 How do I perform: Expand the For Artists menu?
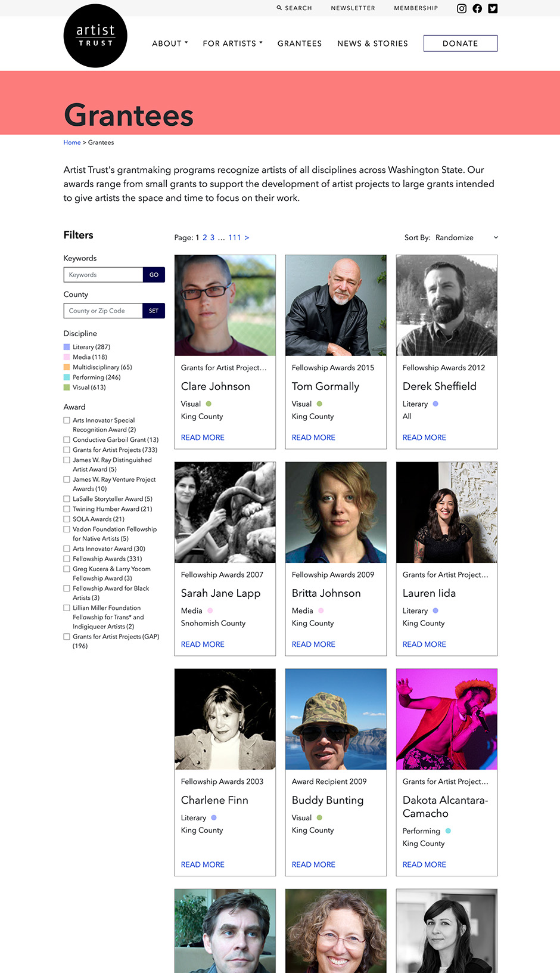click(x=232, y=44)
